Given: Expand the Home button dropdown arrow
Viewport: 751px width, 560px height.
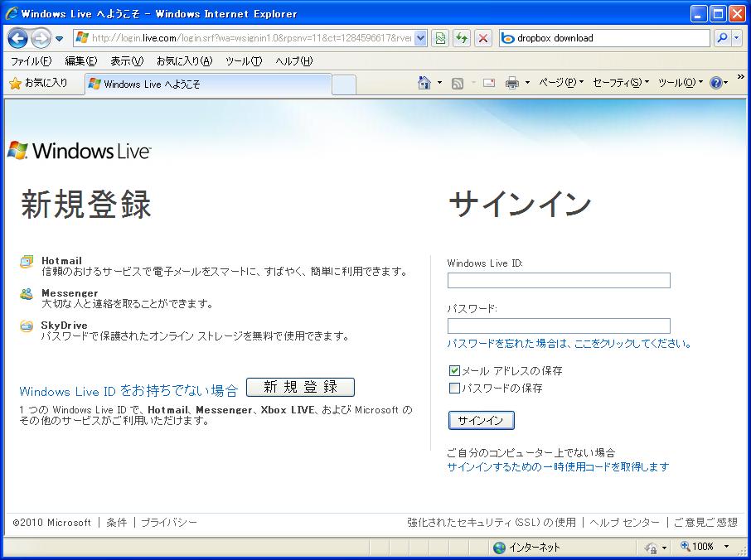Looking at the screenshot, I should point(439,84).
